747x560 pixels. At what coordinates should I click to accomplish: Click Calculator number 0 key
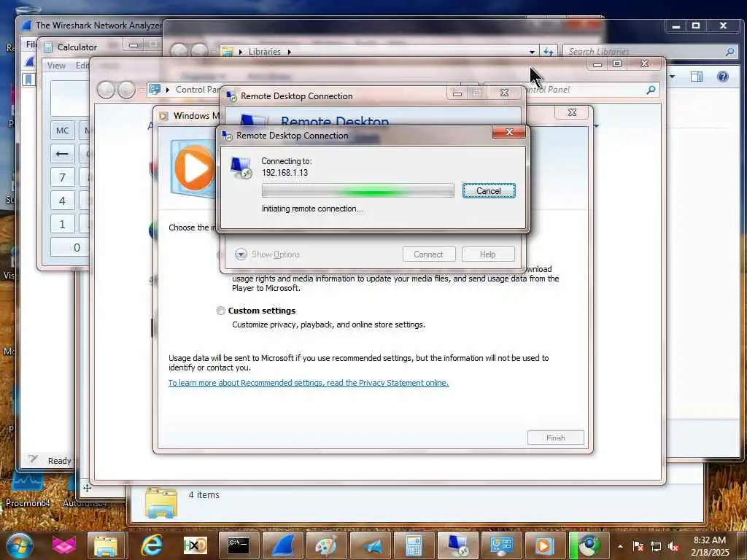coord(70,248)
